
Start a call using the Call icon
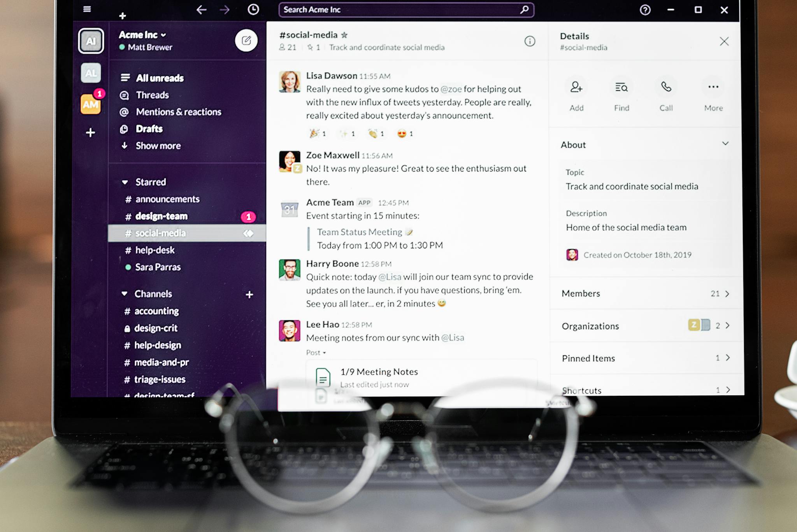point(665,88)
